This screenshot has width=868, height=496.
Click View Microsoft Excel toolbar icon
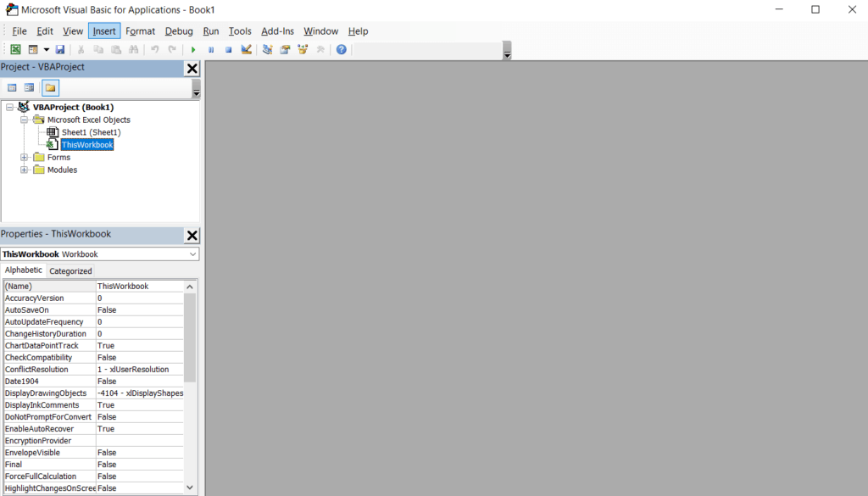[15, 50]
